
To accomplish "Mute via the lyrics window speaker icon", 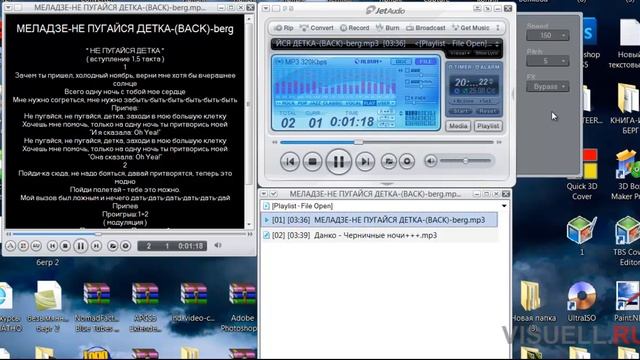I will click(218, 245).
